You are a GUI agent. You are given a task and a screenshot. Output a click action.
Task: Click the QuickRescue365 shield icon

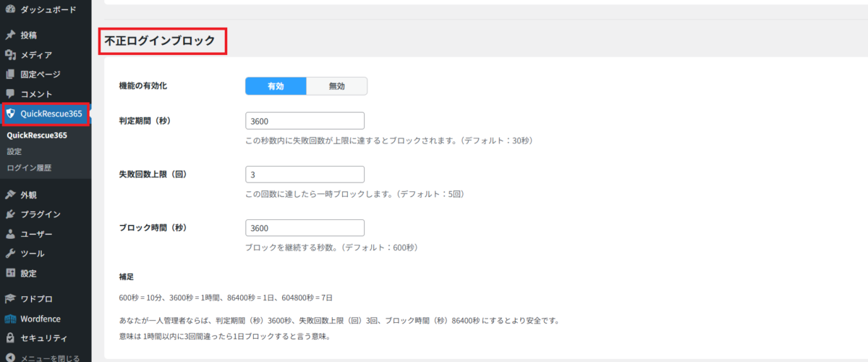click(x=10, y=114)
